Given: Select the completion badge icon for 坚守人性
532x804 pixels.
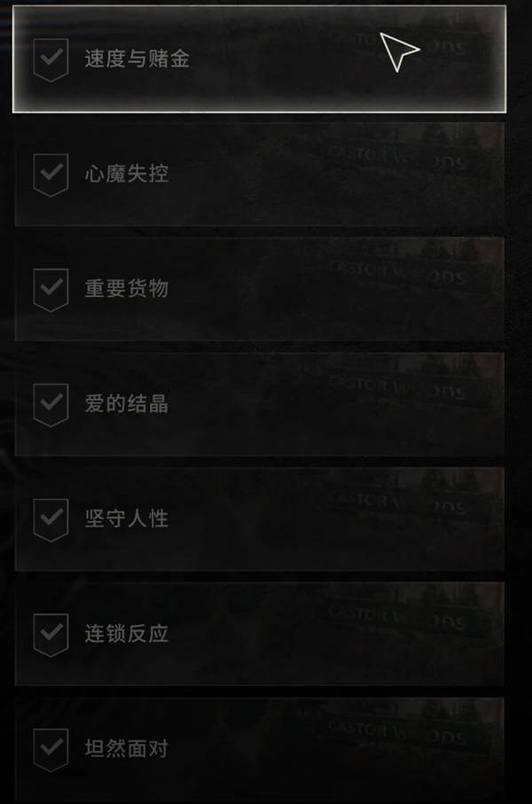Looking at the screenshot, I should pos(51,519).
